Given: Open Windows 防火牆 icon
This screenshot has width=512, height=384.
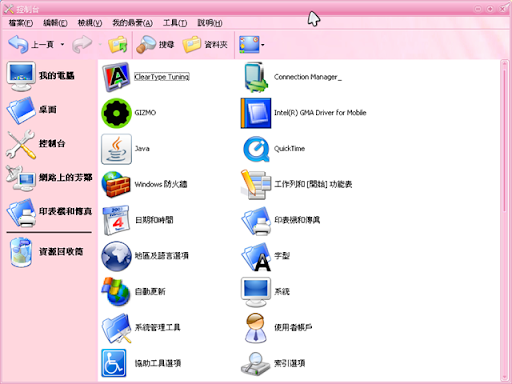Looking at the screenshot, I should [116, 184].
